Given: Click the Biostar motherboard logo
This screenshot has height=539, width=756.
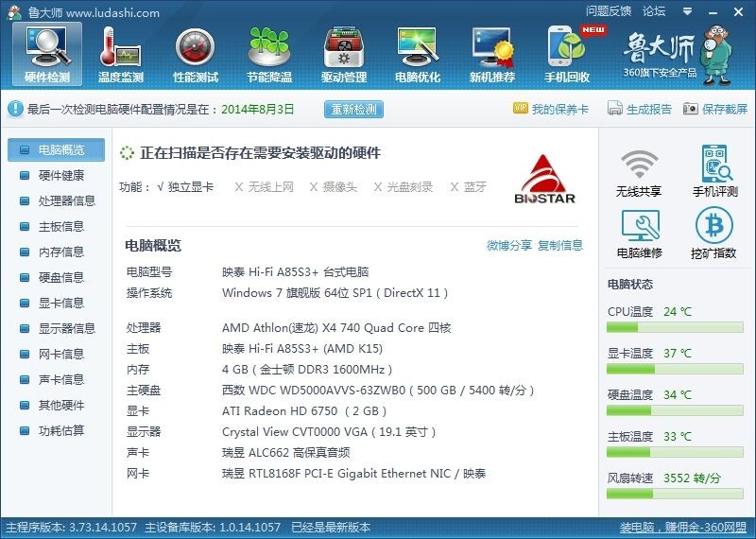Looking at the screenshot, I should 545,180.
